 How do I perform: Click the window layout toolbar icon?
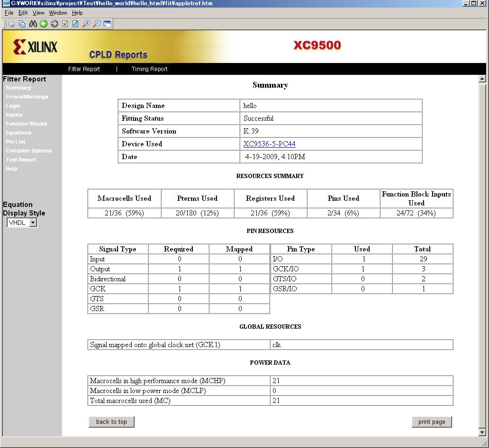(x=108, y=24)
